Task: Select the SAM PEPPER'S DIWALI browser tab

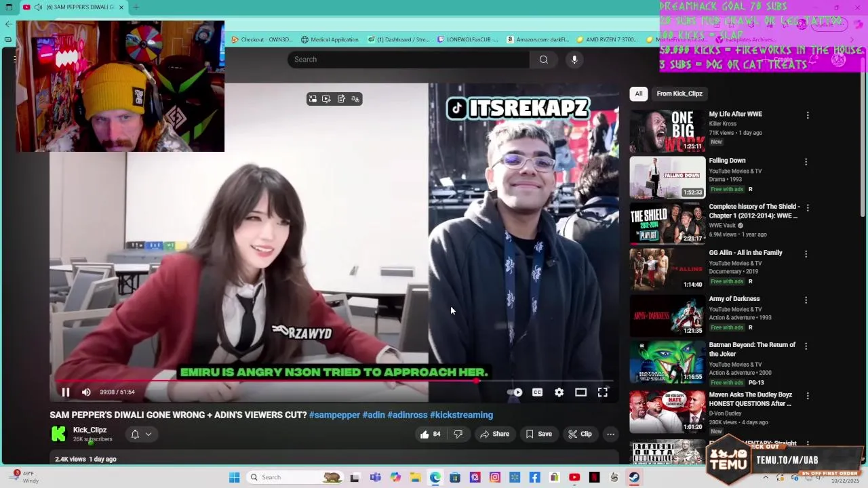Action: click(73, 7)
